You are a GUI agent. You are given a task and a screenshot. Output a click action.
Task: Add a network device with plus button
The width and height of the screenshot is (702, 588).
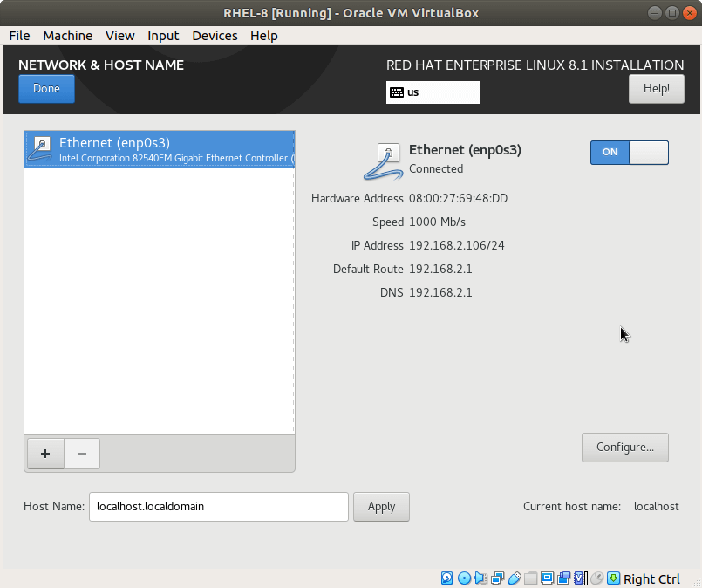click(45, 454)
